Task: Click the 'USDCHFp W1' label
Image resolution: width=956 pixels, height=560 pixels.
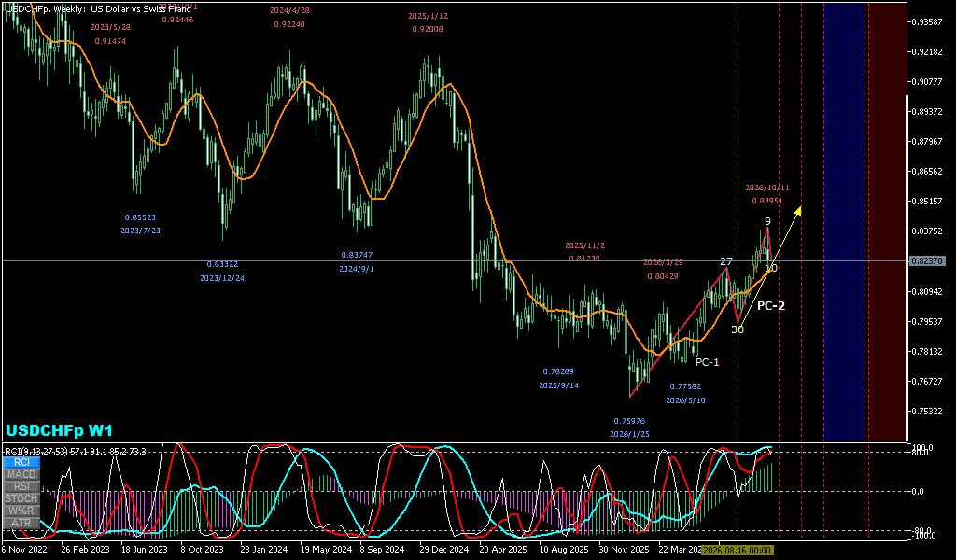Action: point(59,430)
